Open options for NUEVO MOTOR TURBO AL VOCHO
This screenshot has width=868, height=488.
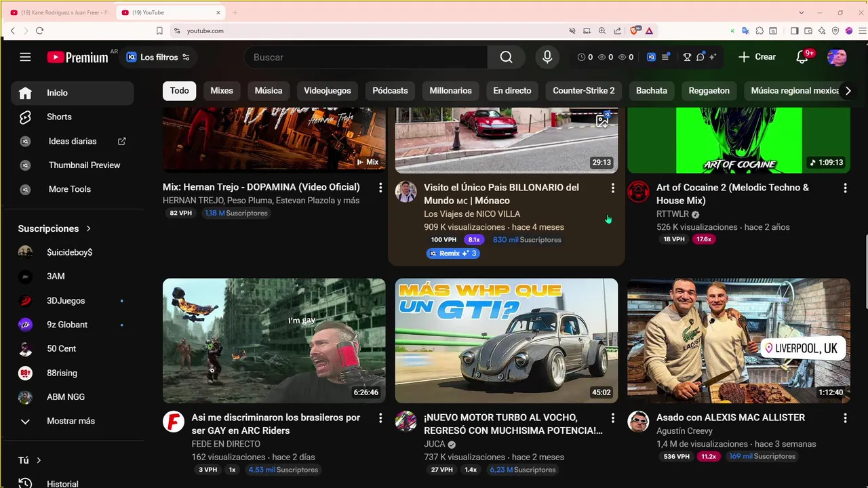pos(613,418)
